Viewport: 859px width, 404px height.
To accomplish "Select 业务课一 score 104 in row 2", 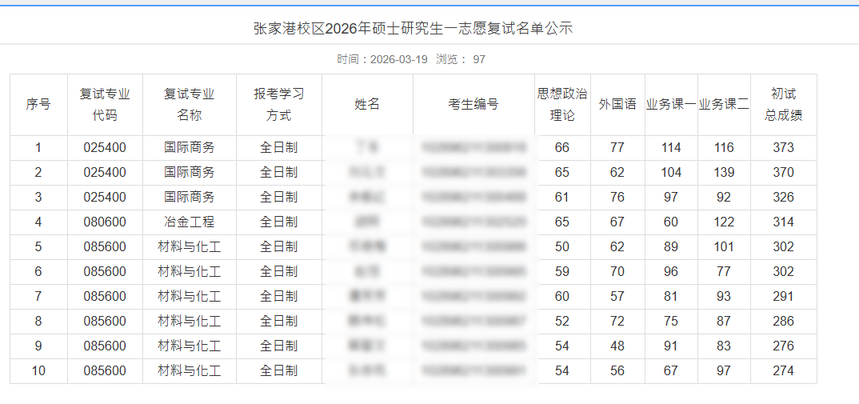I will point(671,172).
